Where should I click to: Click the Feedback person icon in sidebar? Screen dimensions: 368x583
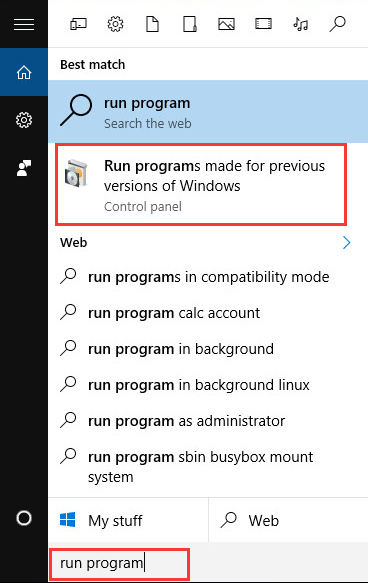click(x=24, y=168)
